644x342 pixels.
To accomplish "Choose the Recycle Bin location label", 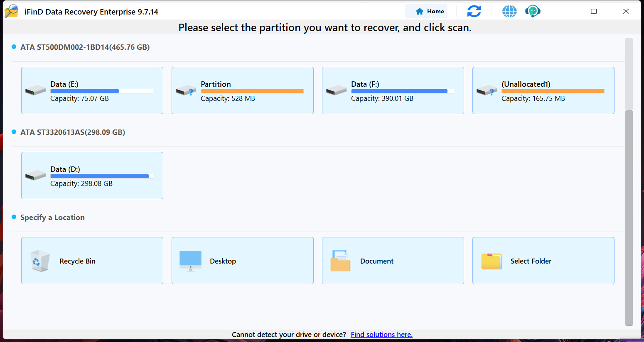I will (77, 261).
